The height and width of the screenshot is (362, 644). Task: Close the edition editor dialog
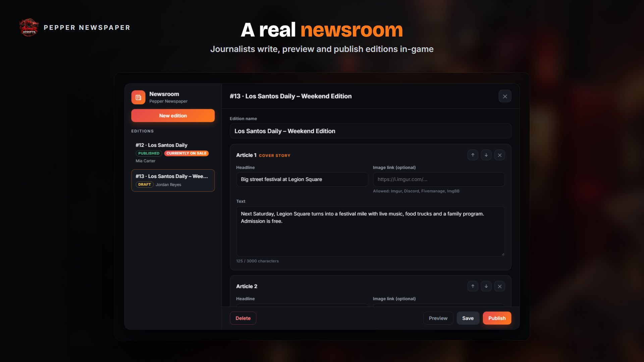505,96
